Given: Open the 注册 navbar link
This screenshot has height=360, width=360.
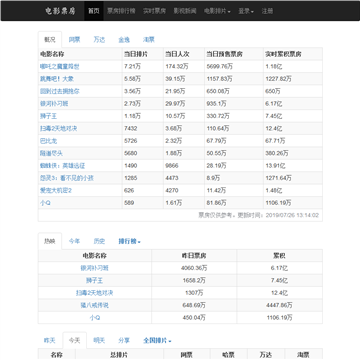Looking at the screenshot, I should point(267,11).
